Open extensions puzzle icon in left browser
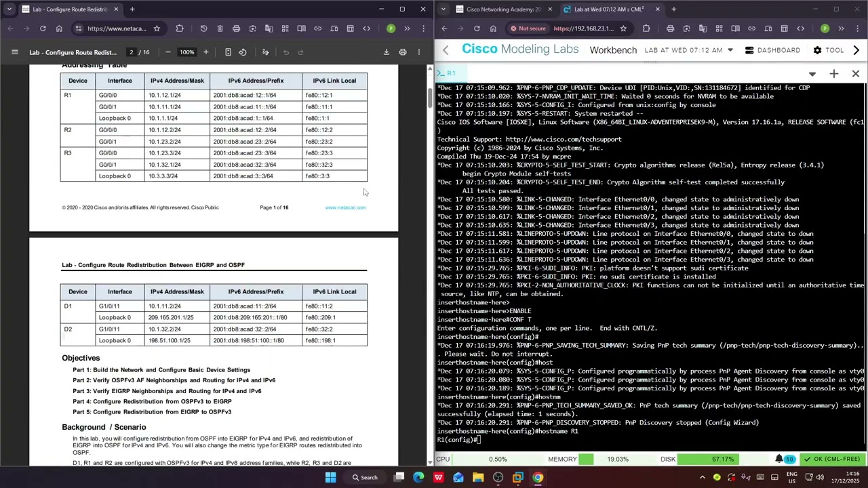 coord(180,28)
